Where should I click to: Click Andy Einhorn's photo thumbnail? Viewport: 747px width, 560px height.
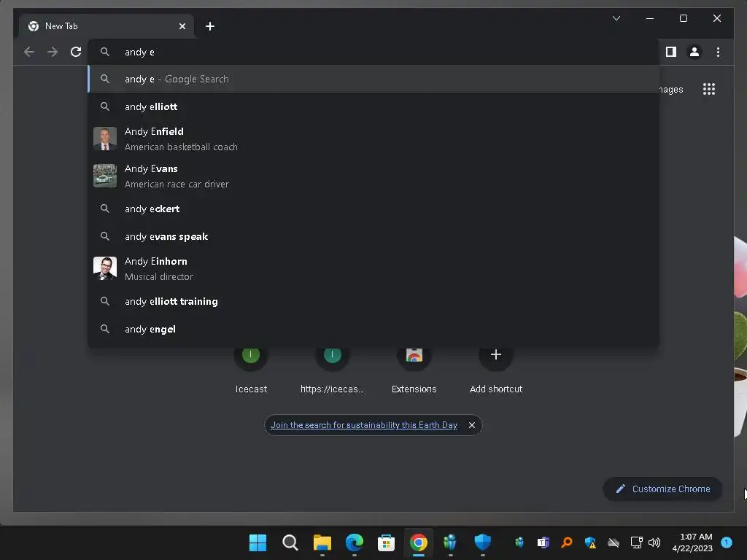click(105, 268)
